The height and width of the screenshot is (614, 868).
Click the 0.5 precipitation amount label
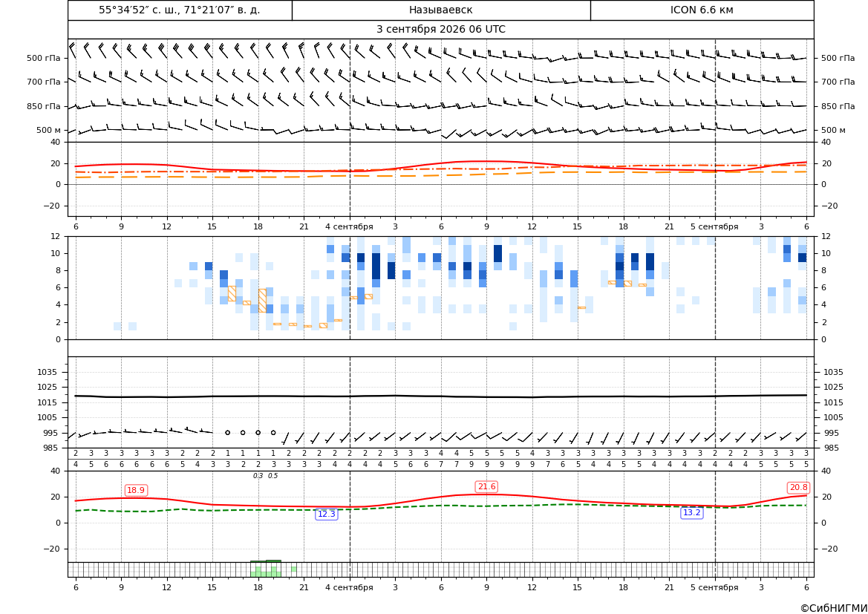pyautogui.click(x=273, y=476)
